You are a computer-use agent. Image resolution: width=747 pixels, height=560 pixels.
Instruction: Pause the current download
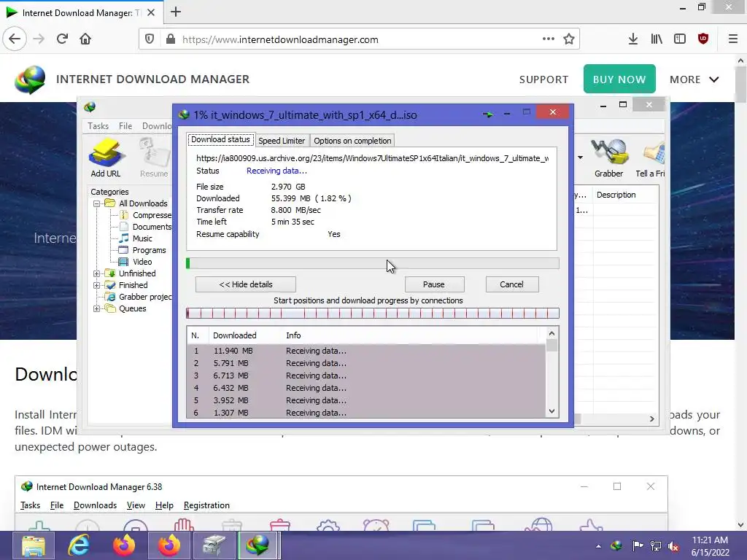pos(434,284)
